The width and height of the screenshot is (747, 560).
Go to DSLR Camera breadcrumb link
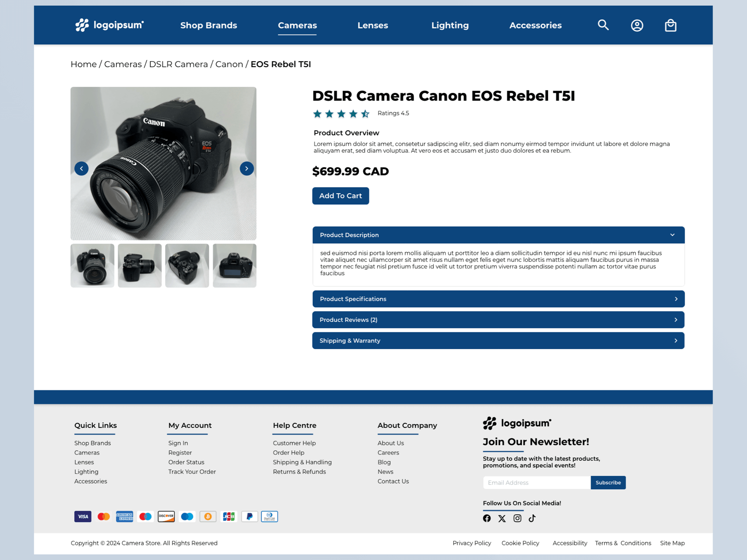coord(178,64)
